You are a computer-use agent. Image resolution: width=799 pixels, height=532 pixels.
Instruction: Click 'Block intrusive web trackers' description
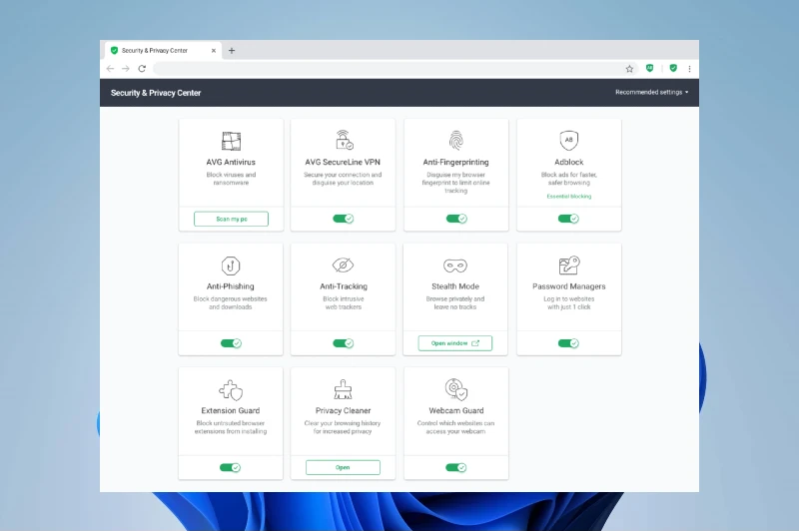344,302
